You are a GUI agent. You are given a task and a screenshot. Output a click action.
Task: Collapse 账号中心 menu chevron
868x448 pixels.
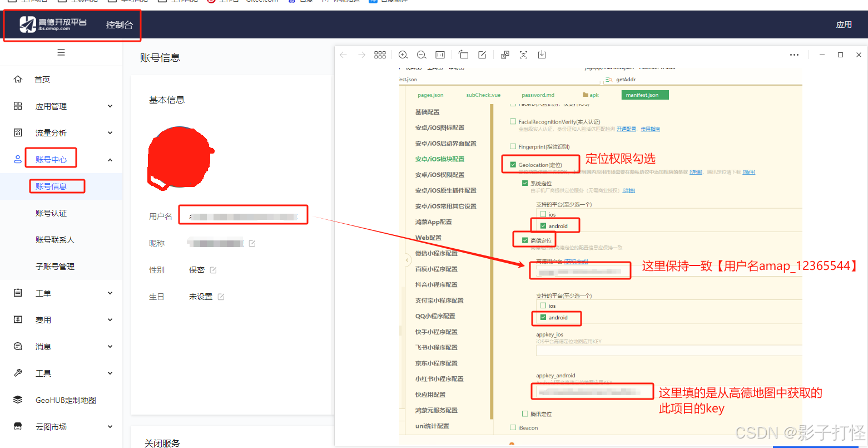110,160
